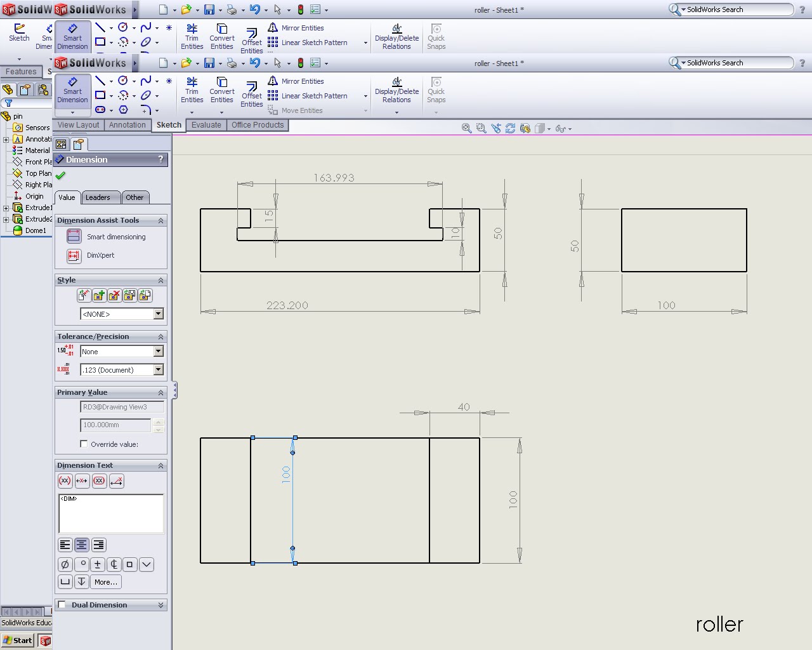This screenshot has height=650, width=812.
Task: Open the tolerance type None dropdown
Action: tap(159, 351)
